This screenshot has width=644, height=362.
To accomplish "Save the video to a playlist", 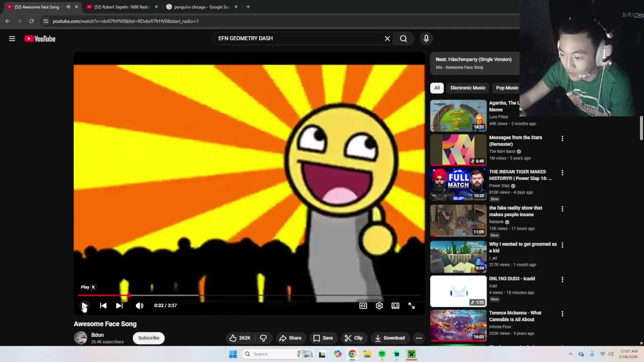I will click(323, 338).
